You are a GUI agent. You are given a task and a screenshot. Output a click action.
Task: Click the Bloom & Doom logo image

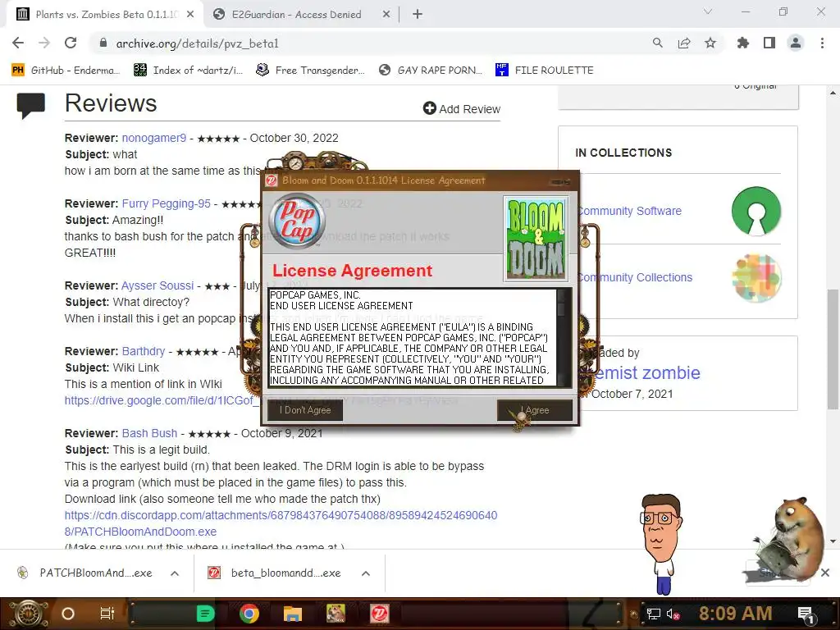(536, 239)
